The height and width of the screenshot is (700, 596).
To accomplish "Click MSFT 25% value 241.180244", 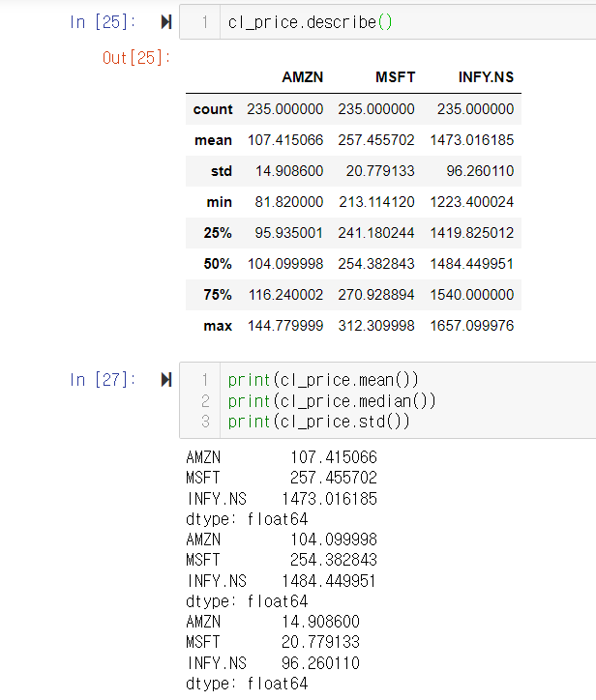I will 376,233.
